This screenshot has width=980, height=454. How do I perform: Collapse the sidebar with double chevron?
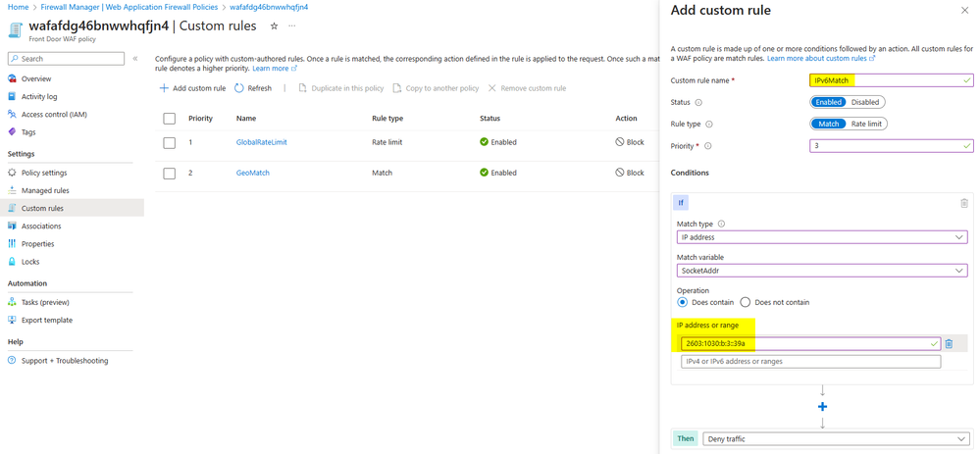(135, 59)
